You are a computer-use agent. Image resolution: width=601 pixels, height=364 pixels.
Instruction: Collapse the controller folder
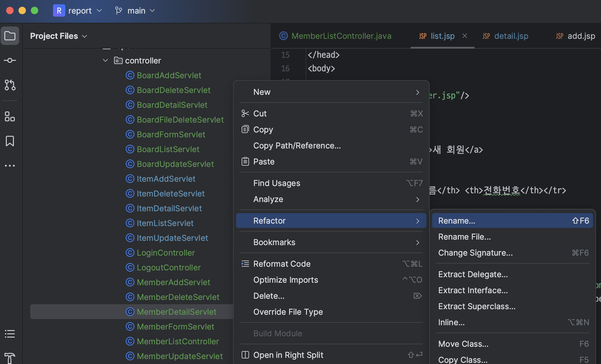(x=105, y=61)
